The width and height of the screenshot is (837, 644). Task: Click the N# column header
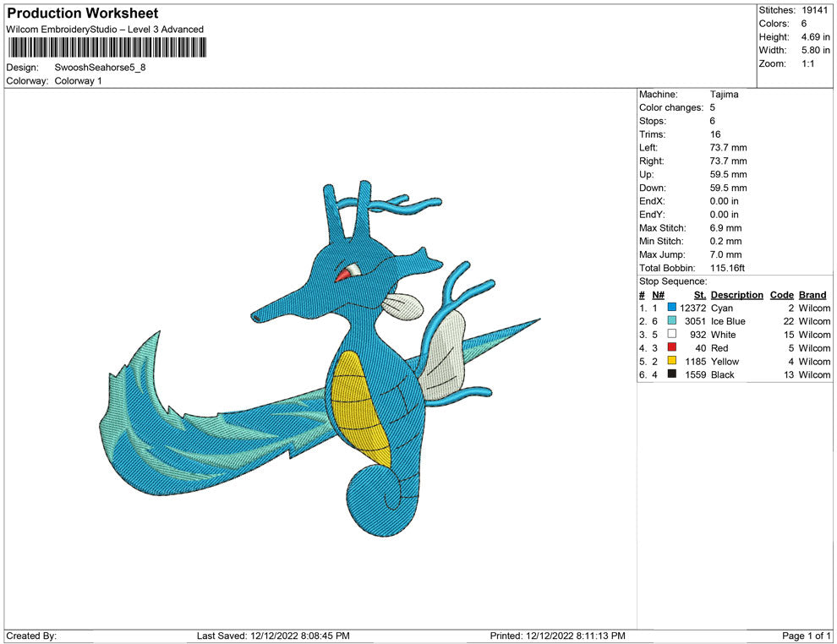coord(658,295)
